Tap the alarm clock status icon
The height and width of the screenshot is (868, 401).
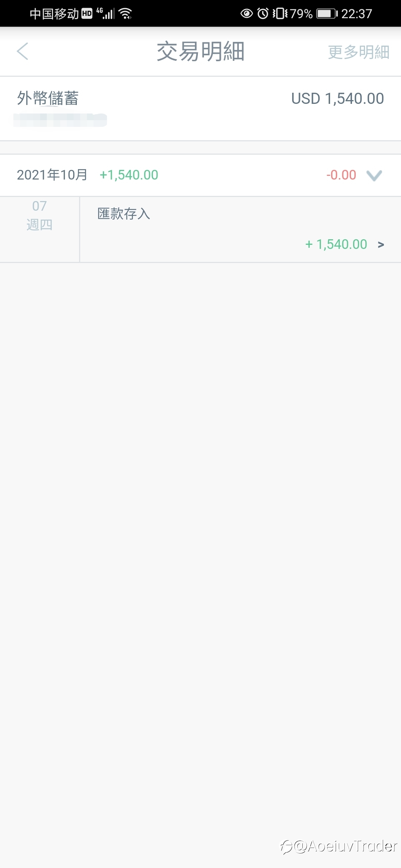[x=263, y=14]
